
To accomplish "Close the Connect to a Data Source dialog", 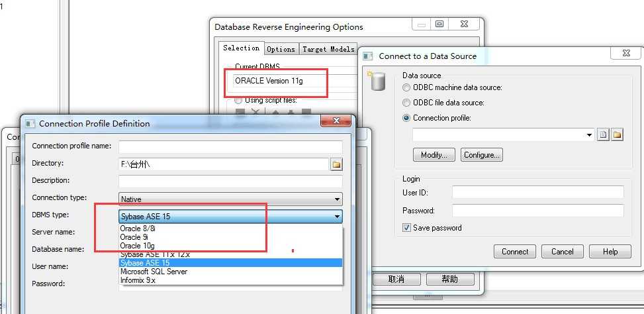I will click(x=625, y=53).
